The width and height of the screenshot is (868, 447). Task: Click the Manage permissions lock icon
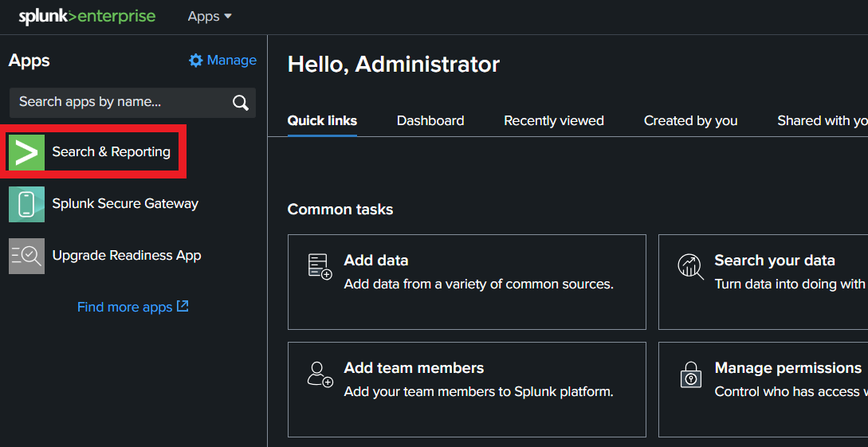click(690, 374)
